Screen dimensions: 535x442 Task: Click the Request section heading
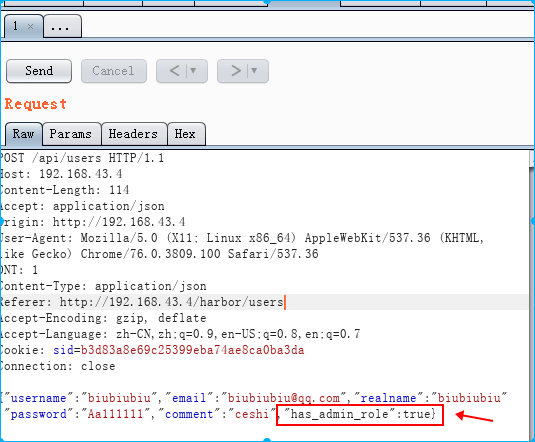coord(35,104)
